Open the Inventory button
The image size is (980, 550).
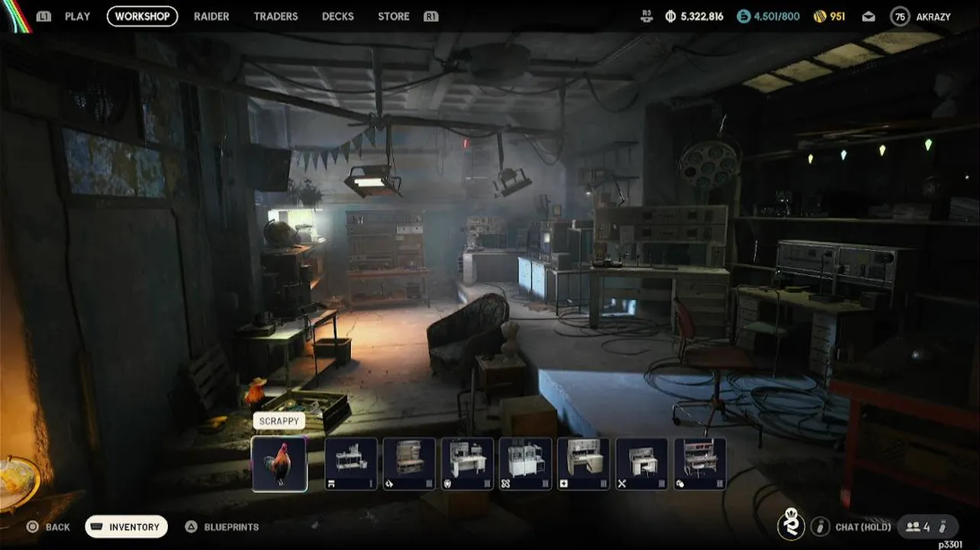tap(126, 527)
